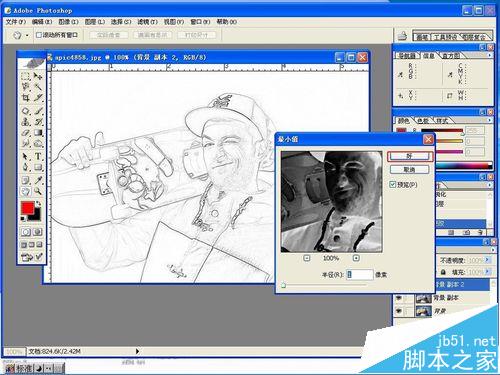Screen dimensions: 500x375
Task: Select the Horizontal Type tool
Action: click(x=38, y=156)
